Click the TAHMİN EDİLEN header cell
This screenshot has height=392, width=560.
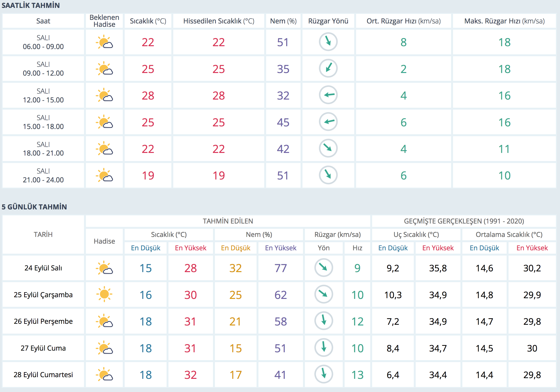(x=228, y=221)
